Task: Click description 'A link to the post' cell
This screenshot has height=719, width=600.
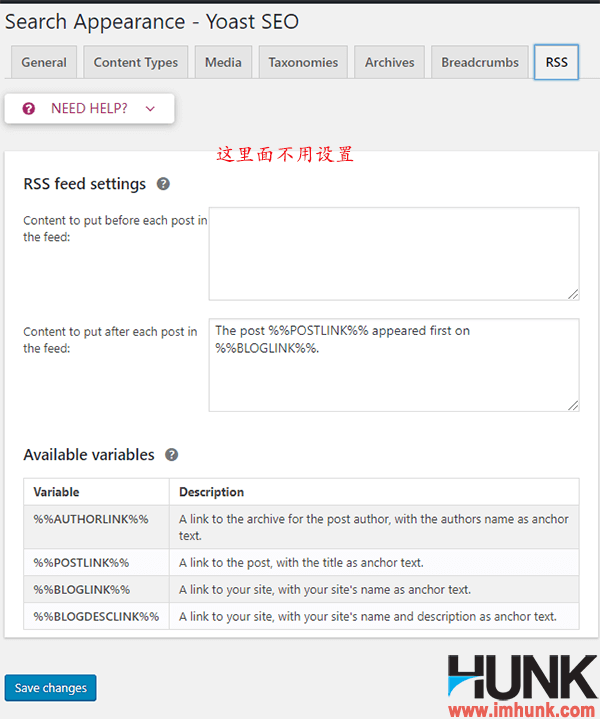Action: pyautogui.click(x=374, y=563)
